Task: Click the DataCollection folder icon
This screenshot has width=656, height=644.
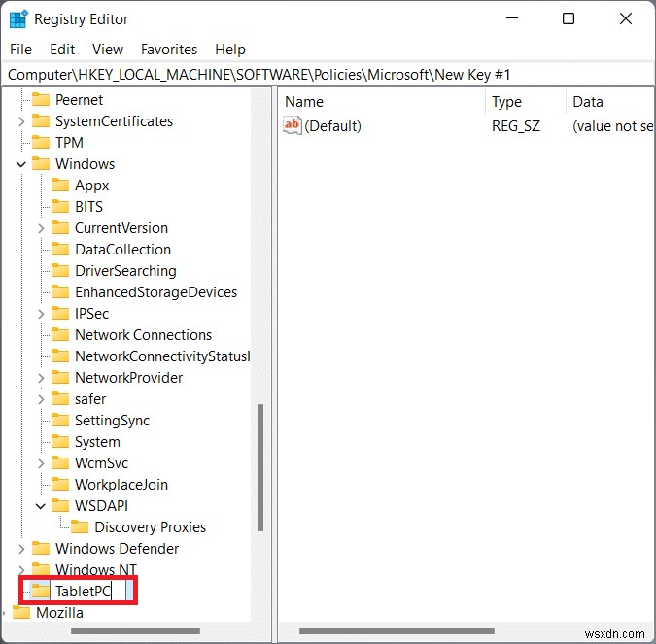Action: [x=60, y=250]
